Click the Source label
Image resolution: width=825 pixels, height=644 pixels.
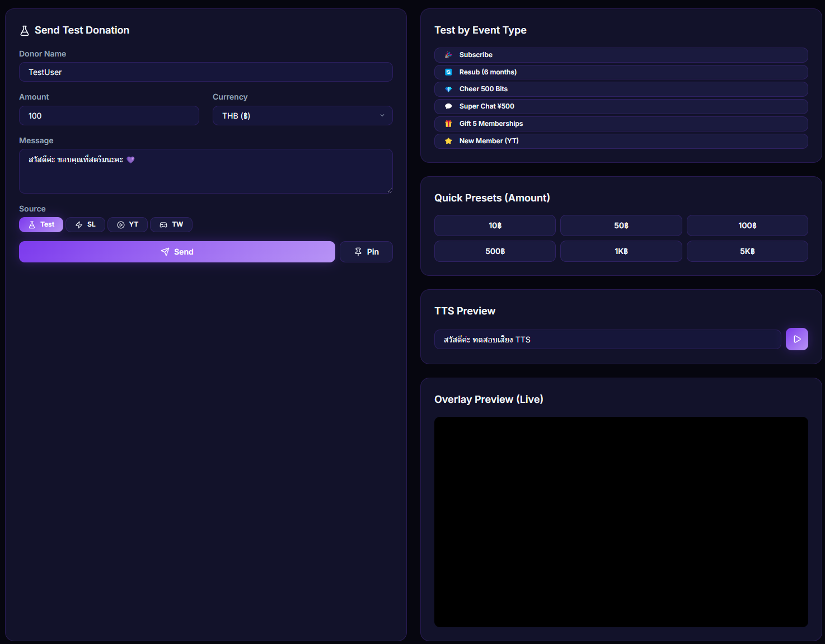point(32,209)
